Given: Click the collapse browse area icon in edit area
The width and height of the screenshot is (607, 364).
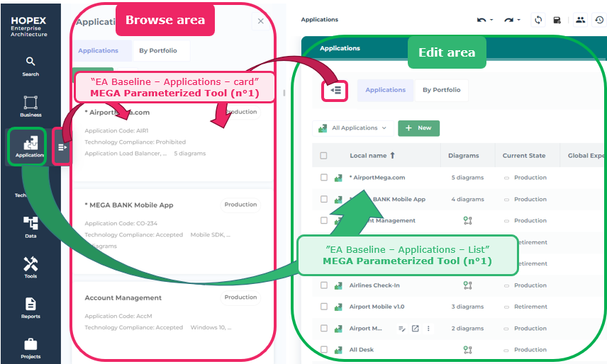Looking at the screenshot, I should pos(335,91).
